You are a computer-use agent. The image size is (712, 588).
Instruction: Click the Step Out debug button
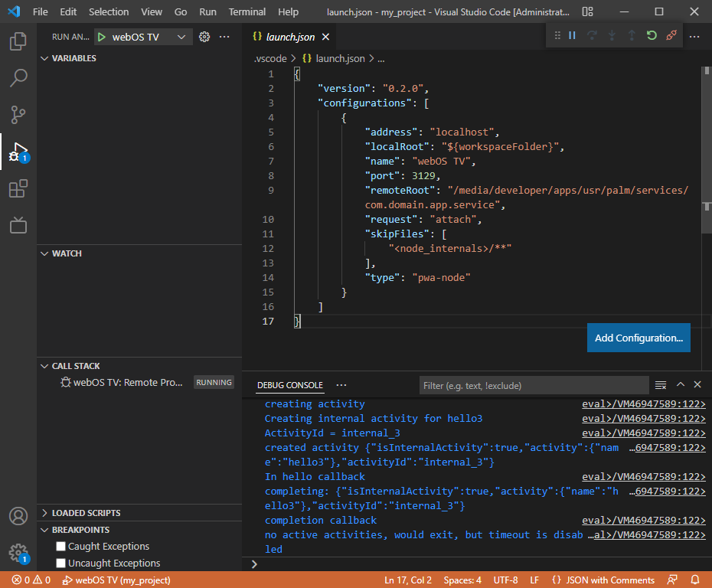(x=632, y=35)
